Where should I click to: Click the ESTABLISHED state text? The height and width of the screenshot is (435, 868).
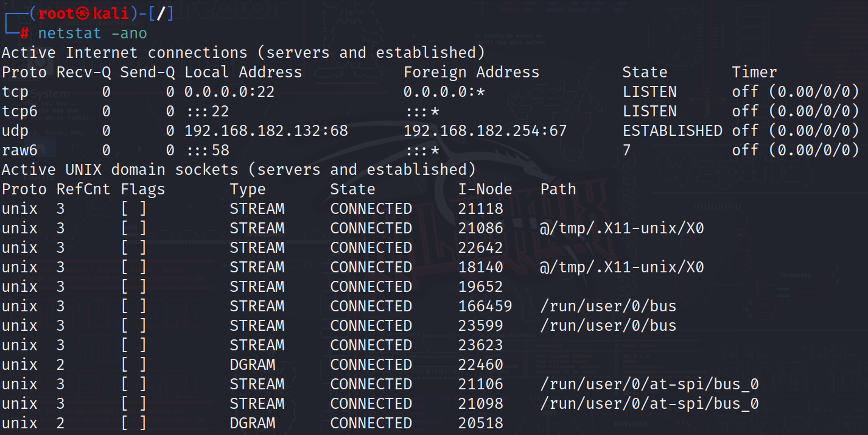pyautogui.click(x=672, y=131)
